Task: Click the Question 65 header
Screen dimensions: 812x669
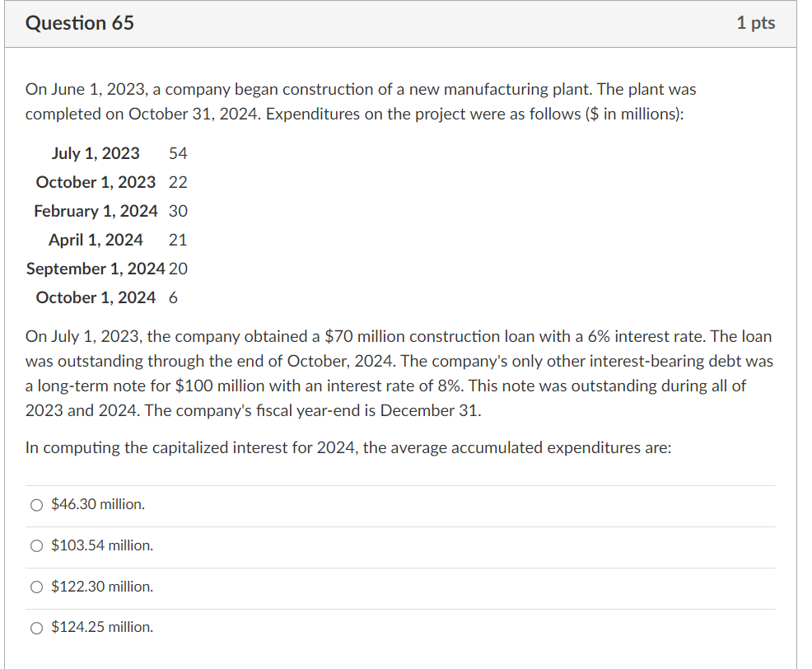Action: (x=79, y=23)
